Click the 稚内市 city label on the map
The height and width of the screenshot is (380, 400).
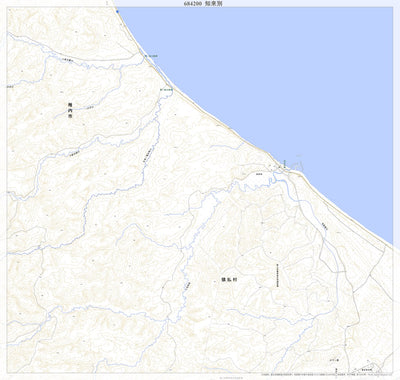point(70,111)
